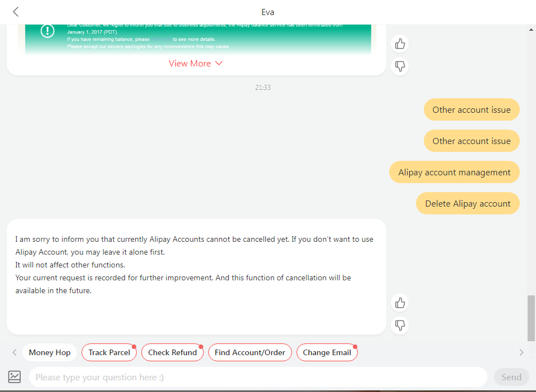Like the Alipay balance notice message
Screen dimensions: 536x392
coord(400,44)
